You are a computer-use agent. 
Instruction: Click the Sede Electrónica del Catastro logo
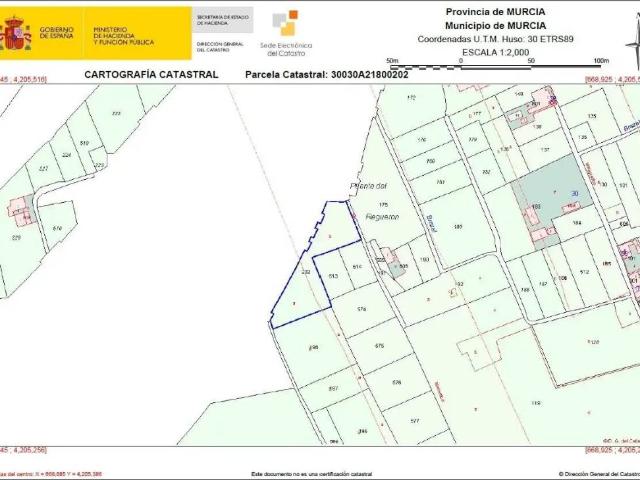[x=286, y=34]
